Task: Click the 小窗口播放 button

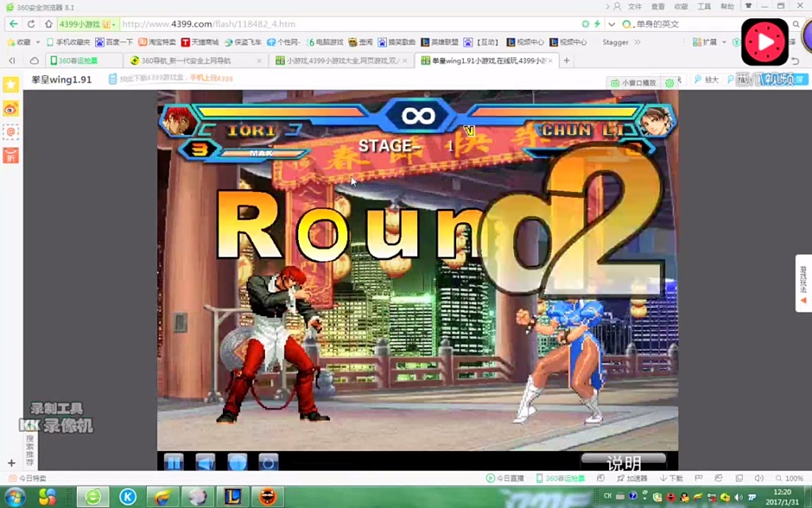Action: (633, 83)
